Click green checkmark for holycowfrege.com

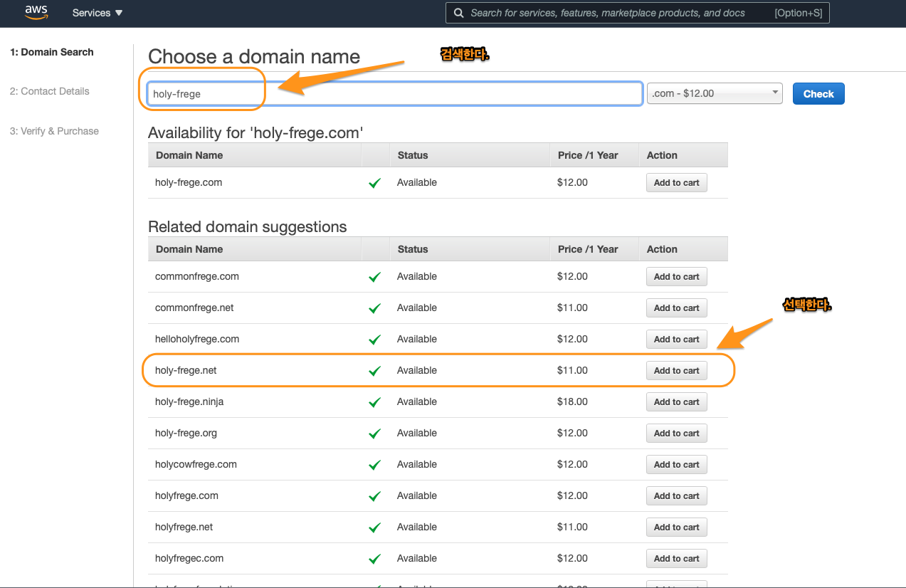click(x=375, y=465)
